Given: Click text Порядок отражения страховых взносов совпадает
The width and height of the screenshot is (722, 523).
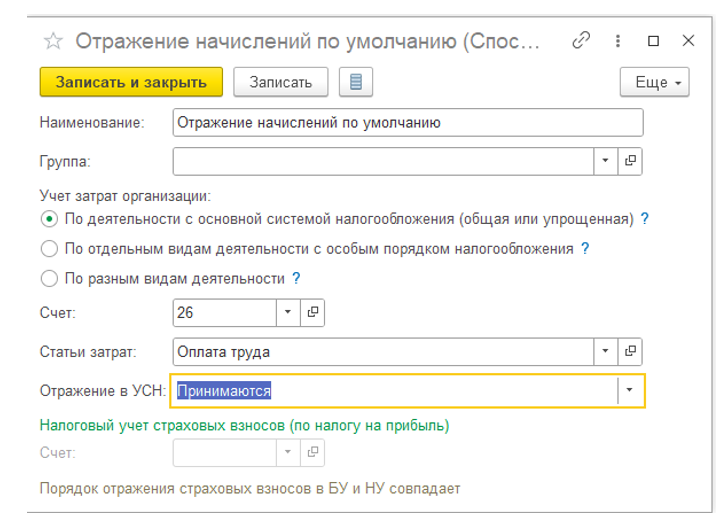Looking at the screenshot, I should coord(250,488).
